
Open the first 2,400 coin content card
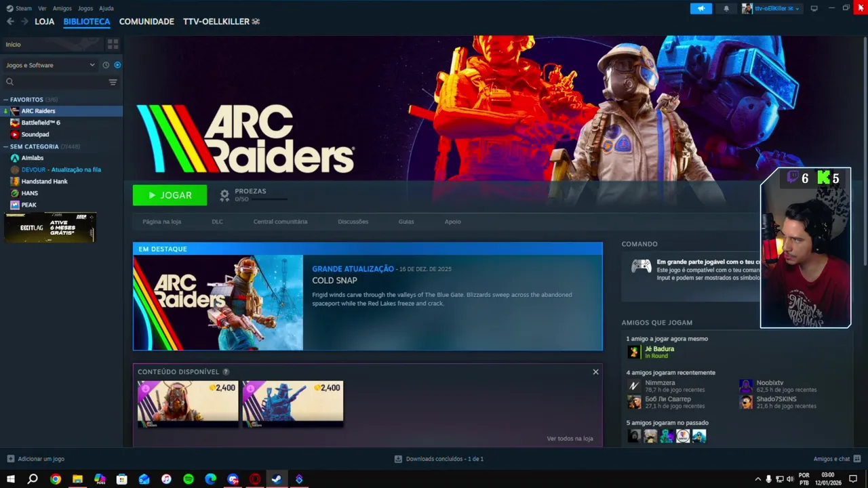pos(188,404)
